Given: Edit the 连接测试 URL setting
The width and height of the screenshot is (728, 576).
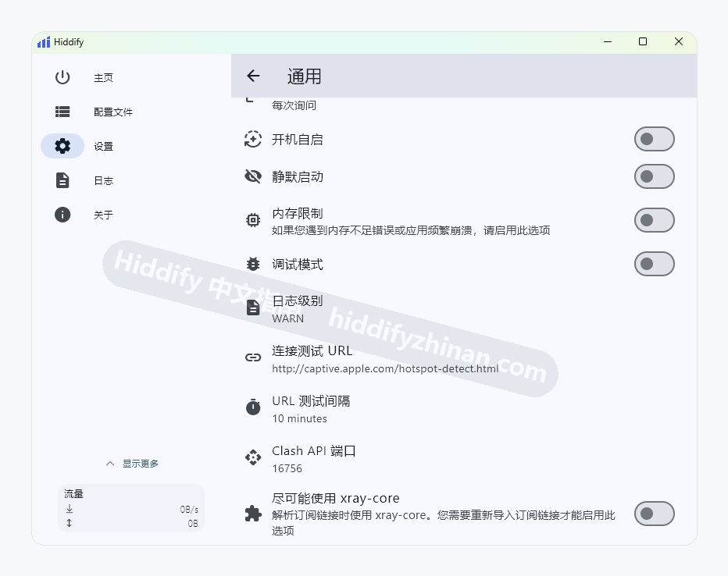Looking at the screenshot, I should [464, 359].
